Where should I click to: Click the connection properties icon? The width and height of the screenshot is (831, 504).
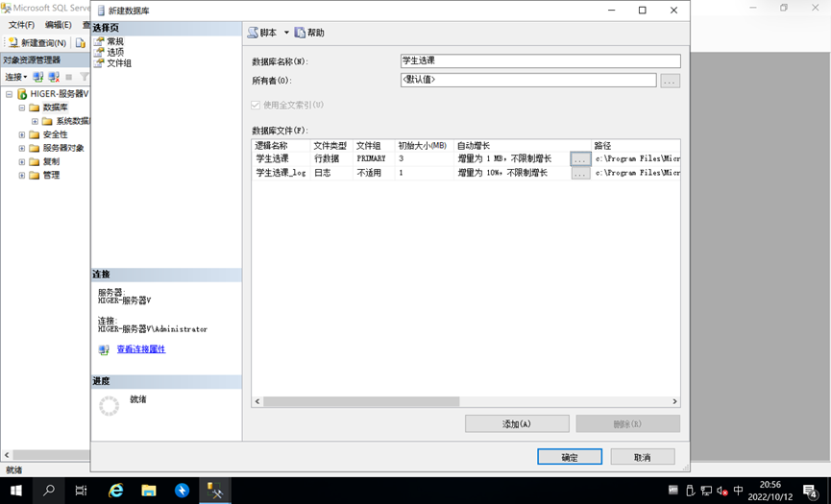104,349
